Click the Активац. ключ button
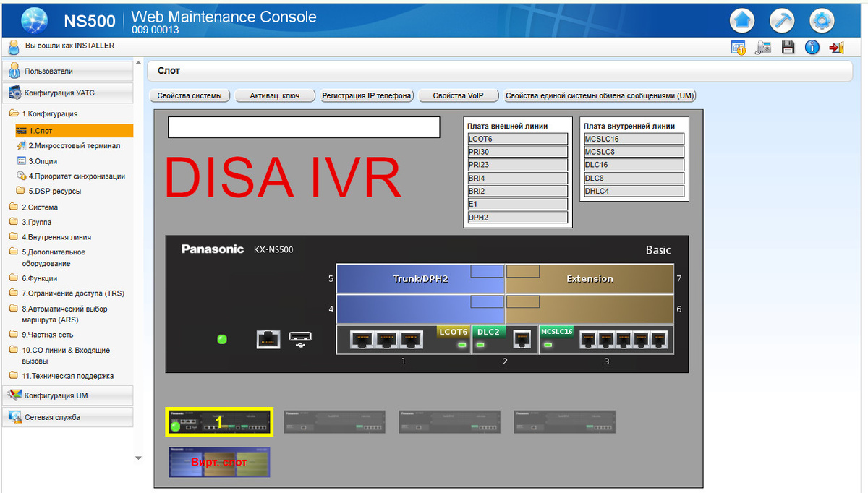Screen dimensions: 868x493 (275, 95)
